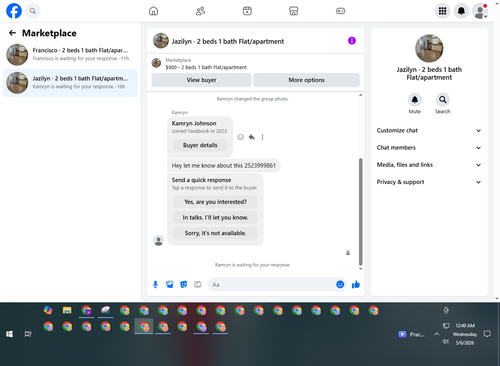This screenshot has width=500, height=366.
Task: Open the $900 Marketplace listing link
Action: (x=206, y=67)
